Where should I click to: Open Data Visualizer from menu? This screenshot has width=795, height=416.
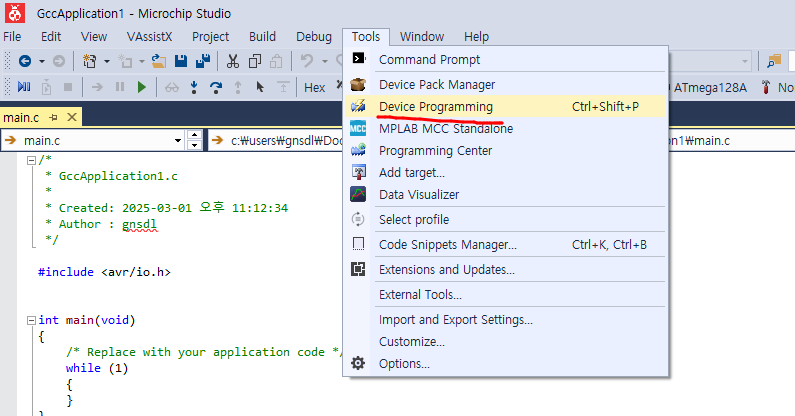[505, 194]
